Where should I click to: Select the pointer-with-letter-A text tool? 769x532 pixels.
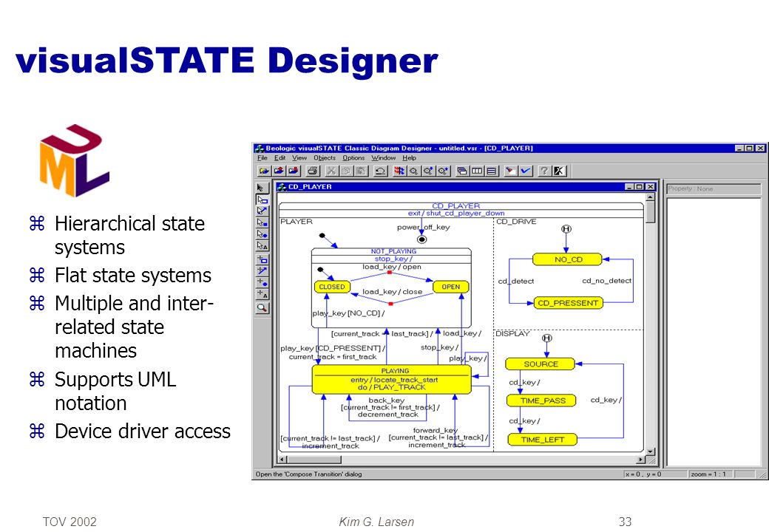point(262,246)
